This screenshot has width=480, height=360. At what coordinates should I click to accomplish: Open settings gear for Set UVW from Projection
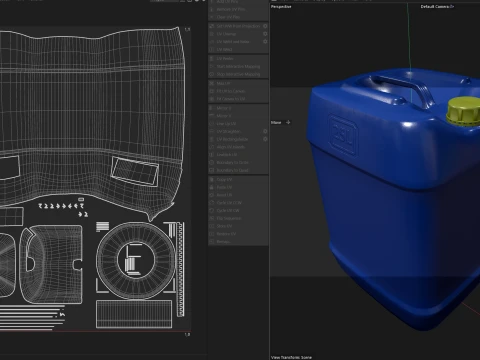(x=265, y=26)
